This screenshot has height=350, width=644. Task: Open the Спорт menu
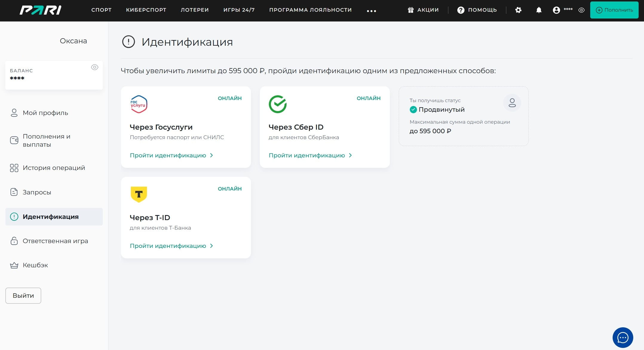(x=101, y=10)
